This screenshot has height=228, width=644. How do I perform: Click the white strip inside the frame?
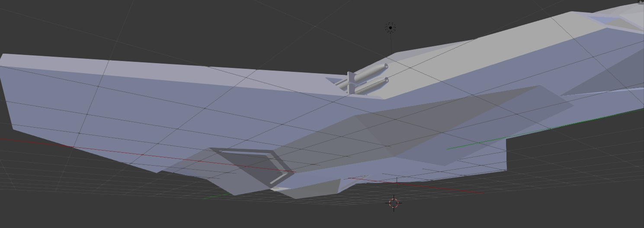279,178
